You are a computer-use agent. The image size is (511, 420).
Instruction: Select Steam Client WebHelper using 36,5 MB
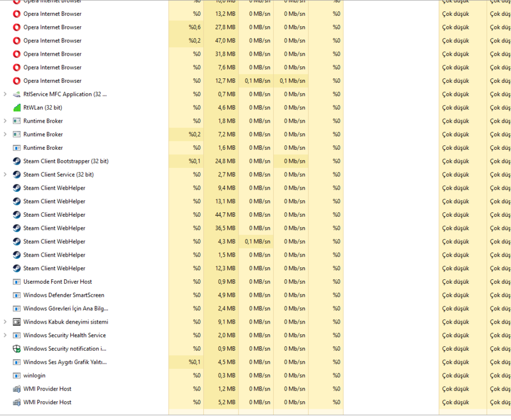54,228
